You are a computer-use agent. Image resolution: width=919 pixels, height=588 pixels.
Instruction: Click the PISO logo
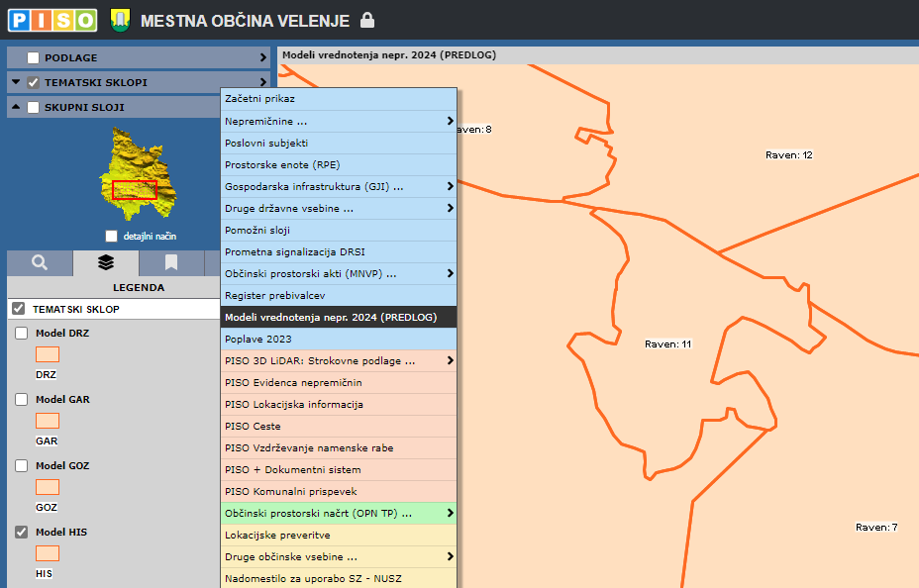52,20
